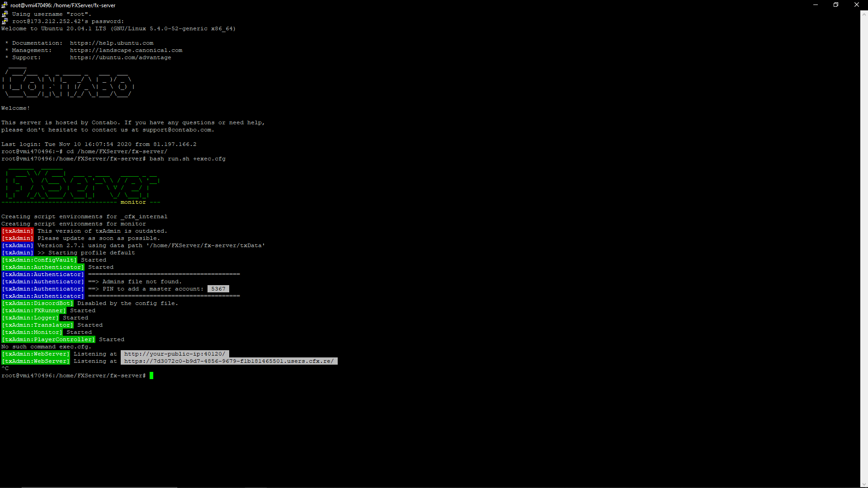
Task: Restore down the terminal window
Action: [836, 5]
